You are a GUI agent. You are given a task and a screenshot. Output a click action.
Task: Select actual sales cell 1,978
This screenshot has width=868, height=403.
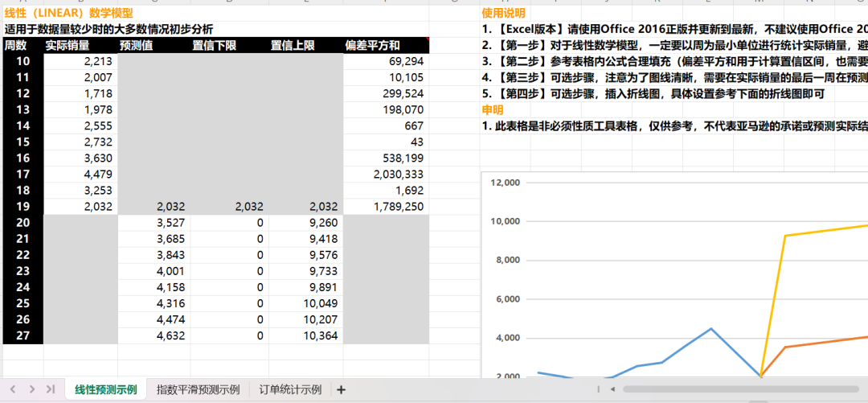point(81,109)
